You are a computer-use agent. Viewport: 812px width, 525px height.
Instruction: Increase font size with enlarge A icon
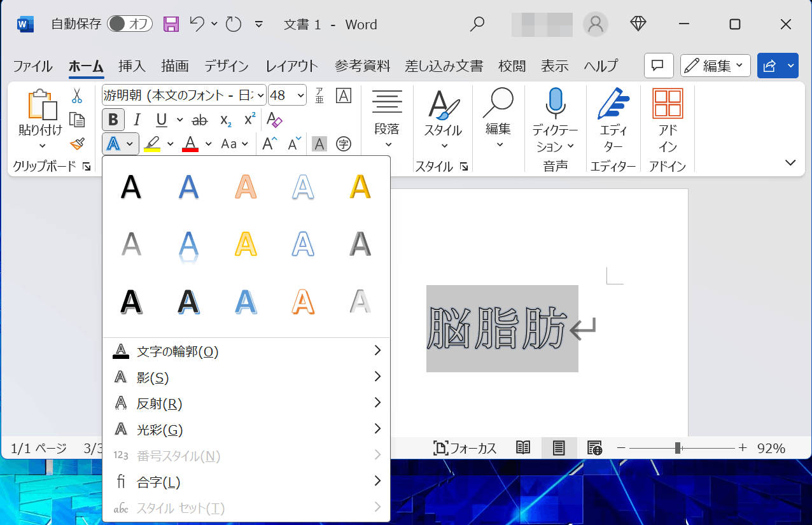coord(270,144)
